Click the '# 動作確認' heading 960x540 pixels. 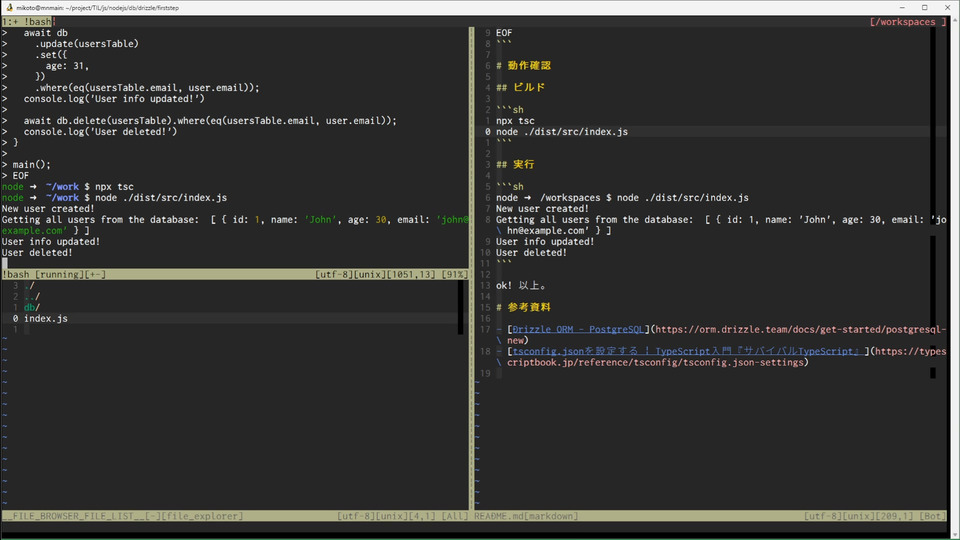tap(523, 66)
